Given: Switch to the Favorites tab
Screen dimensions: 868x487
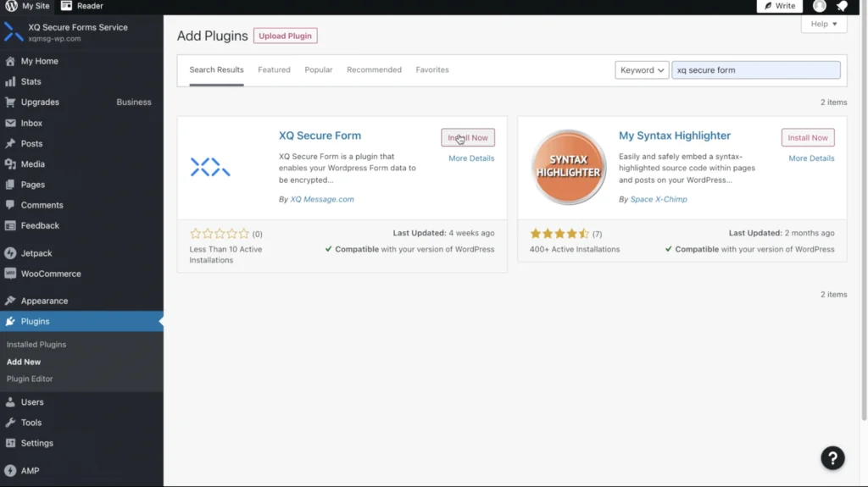Looking at the screenshot, I should (432, 69).
